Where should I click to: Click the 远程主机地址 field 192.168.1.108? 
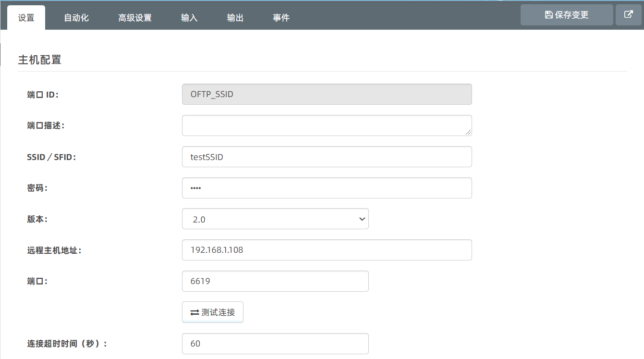(327, 250)
